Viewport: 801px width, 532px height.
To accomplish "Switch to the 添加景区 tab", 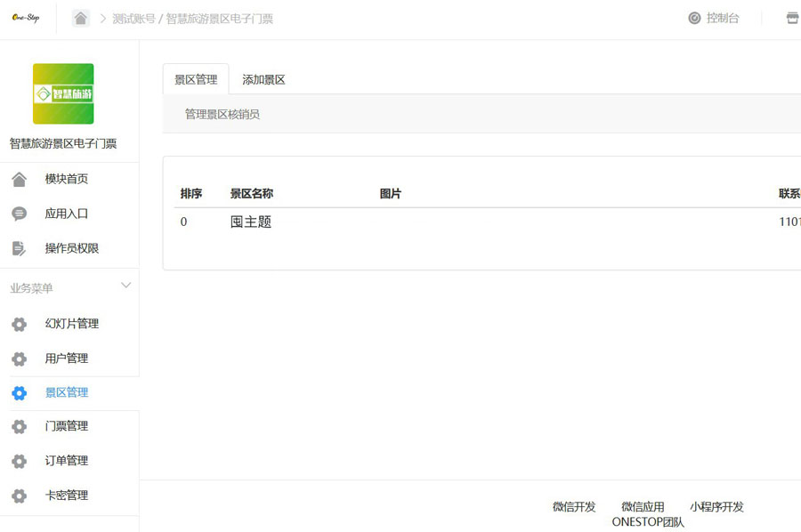I will tap(263, 80).
